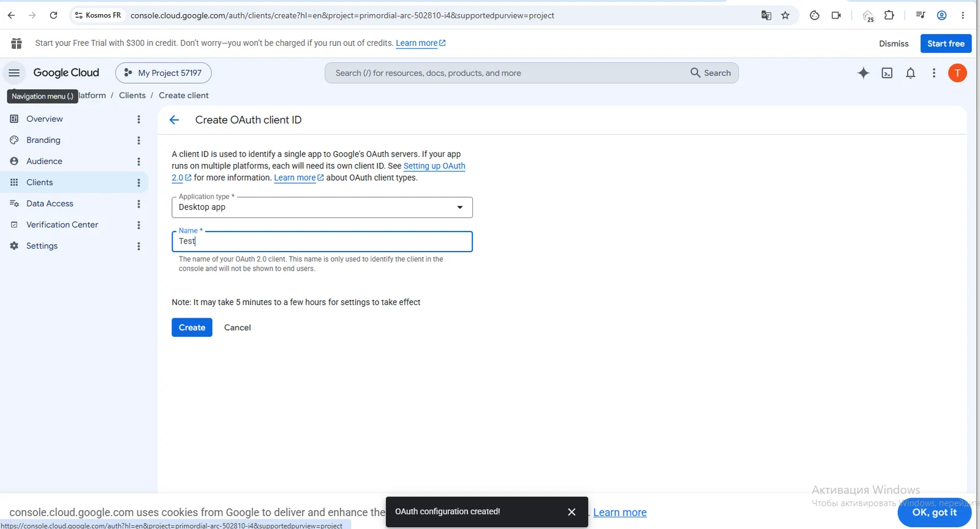Open Gemini AI sparkle assistant

tap(863, 73)
